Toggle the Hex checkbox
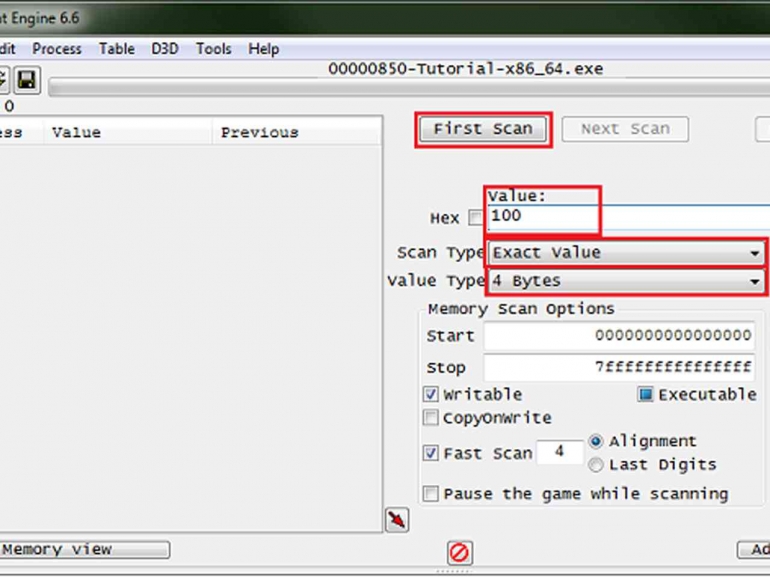Viewport: 770px width, 577px height. 475,218
